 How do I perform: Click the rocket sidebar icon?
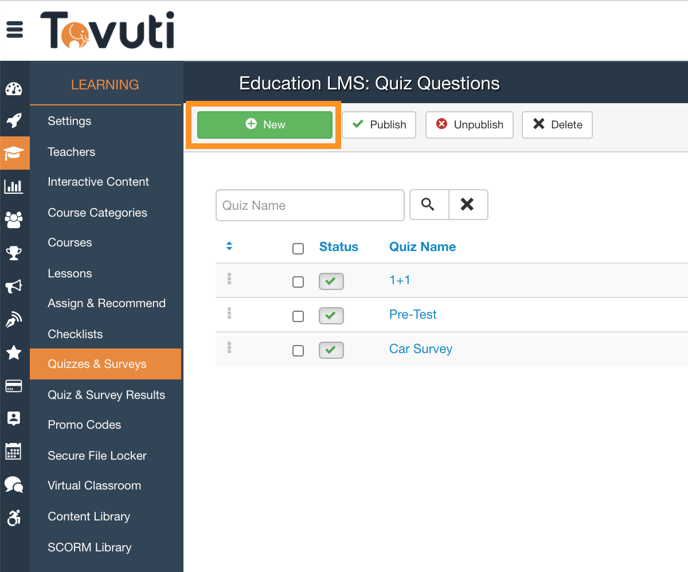[14, 121]
